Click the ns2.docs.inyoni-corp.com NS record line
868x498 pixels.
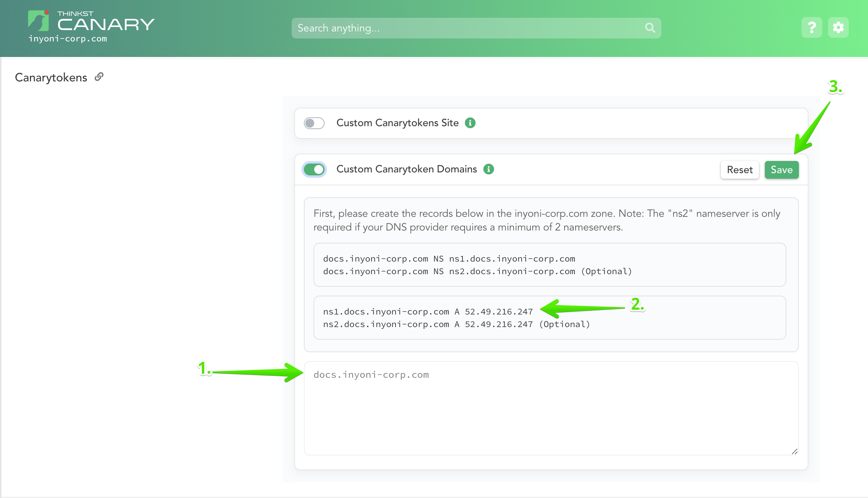477,271
